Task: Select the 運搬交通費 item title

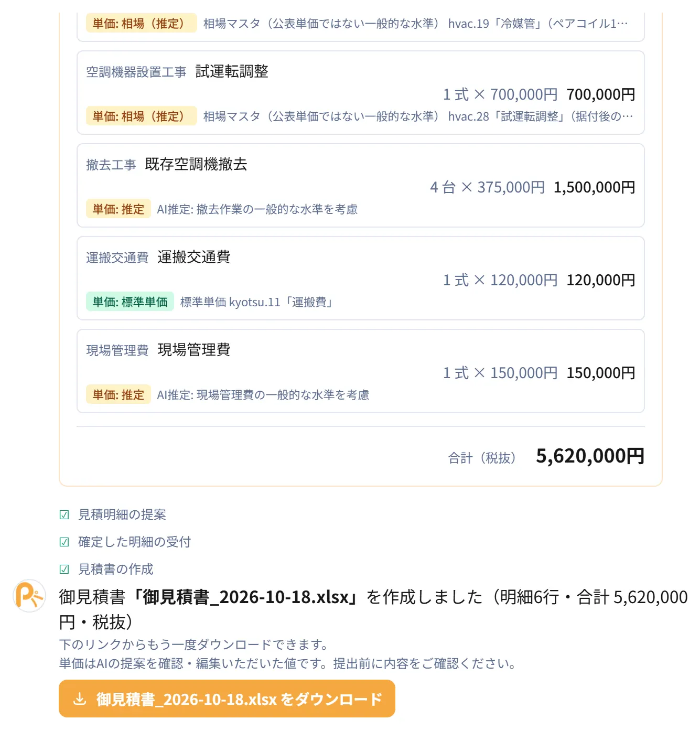Action: coord(194,257)
